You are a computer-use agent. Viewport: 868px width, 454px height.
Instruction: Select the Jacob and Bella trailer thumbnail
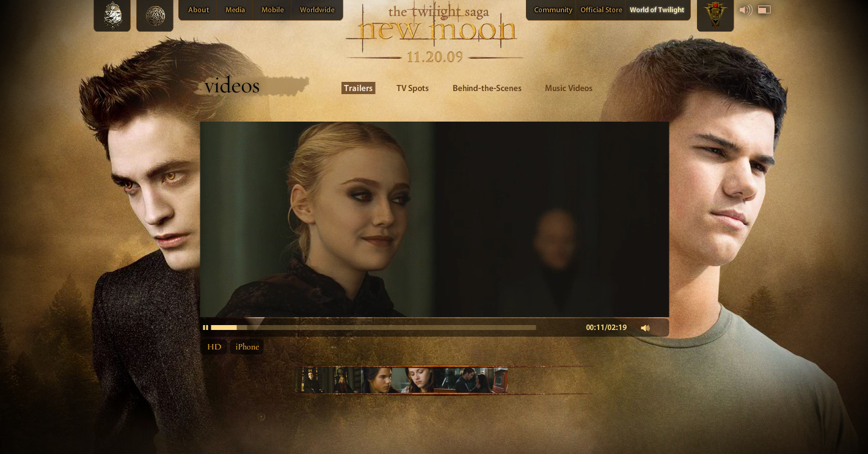(398, 380)
